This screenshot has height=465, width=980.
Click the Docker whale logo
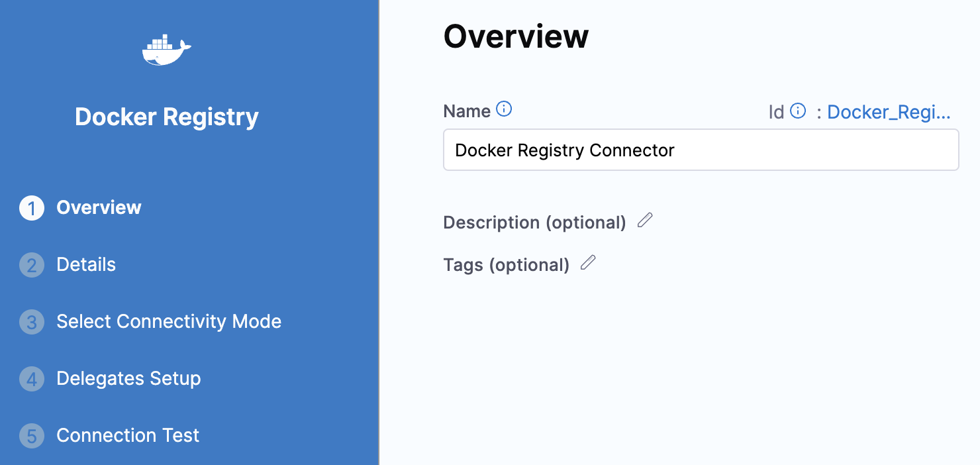click(166, 50)
